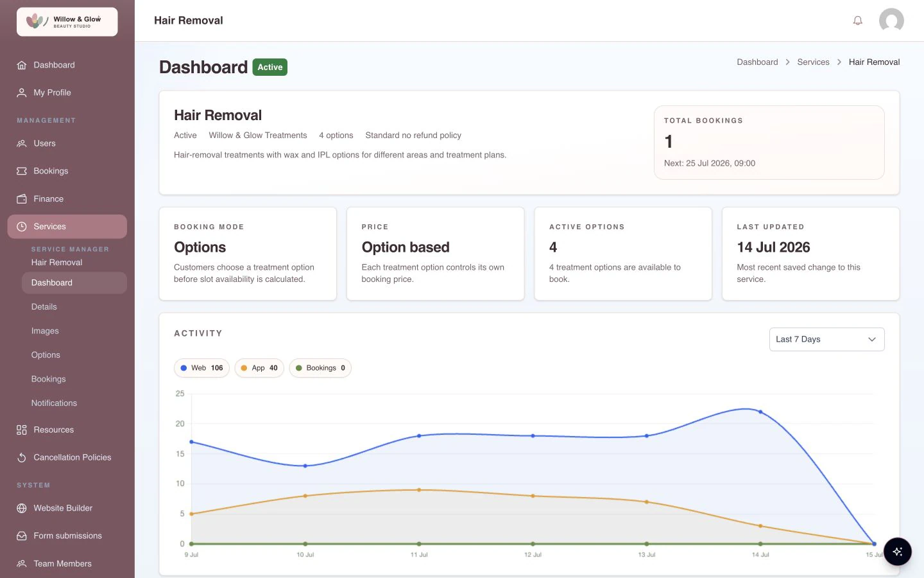Image resolution: width=924 pixels, height=578 pixels.
Task: Open Website Builder in sidebar
Action: click(x=67, y=508)
